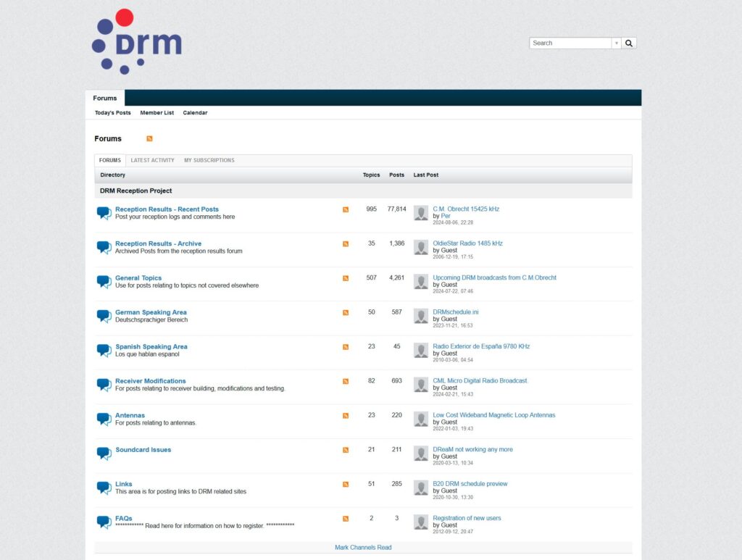
Task: Switch to the LATEST ACTIVITY tab
Action: pyautogui.click(x=152, y=160)
